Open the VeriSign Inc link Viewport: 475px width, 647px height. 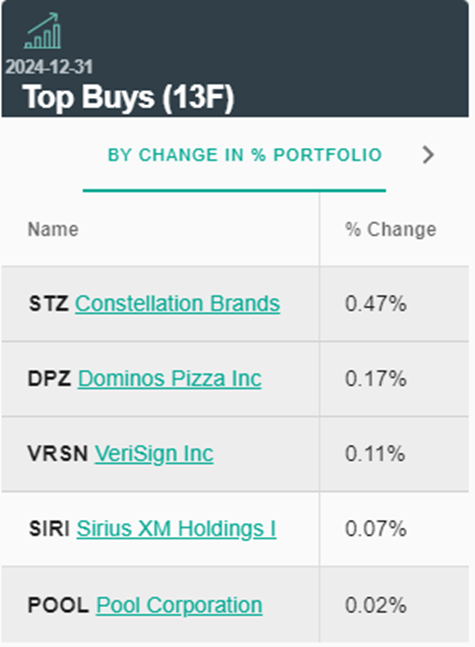coord(154,453)
